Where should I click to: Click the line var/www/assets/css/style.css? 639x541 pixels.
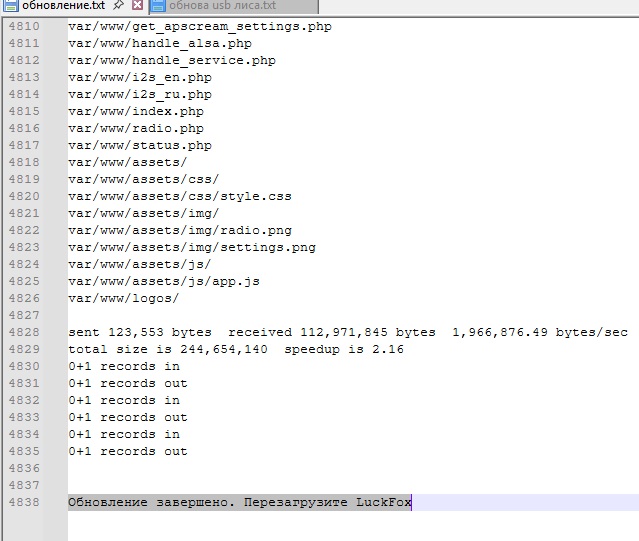(x=180, y=196)
